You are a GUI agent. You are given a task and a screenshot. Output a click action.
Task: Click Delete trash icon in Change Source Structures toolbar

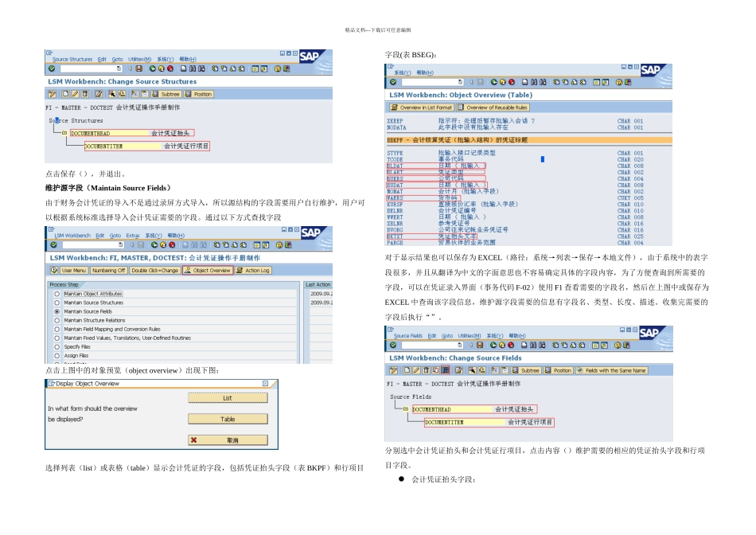85,94
